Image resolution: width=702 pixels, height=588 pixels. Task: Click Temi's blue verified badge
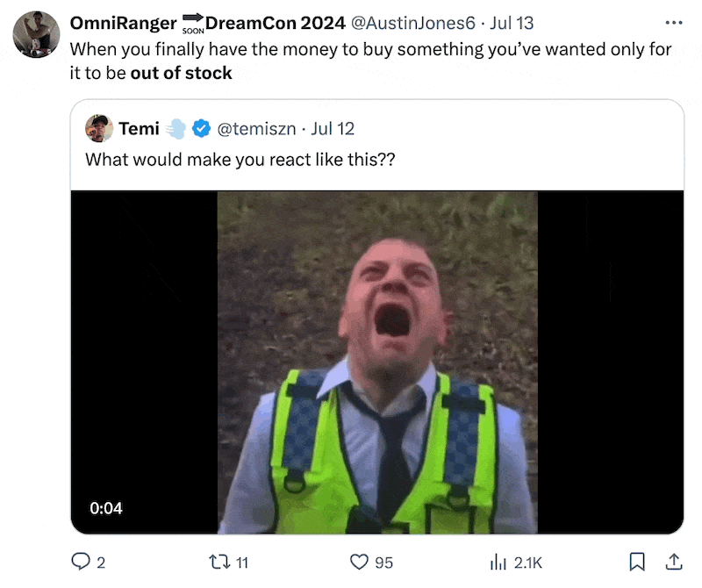coord(202,128)
